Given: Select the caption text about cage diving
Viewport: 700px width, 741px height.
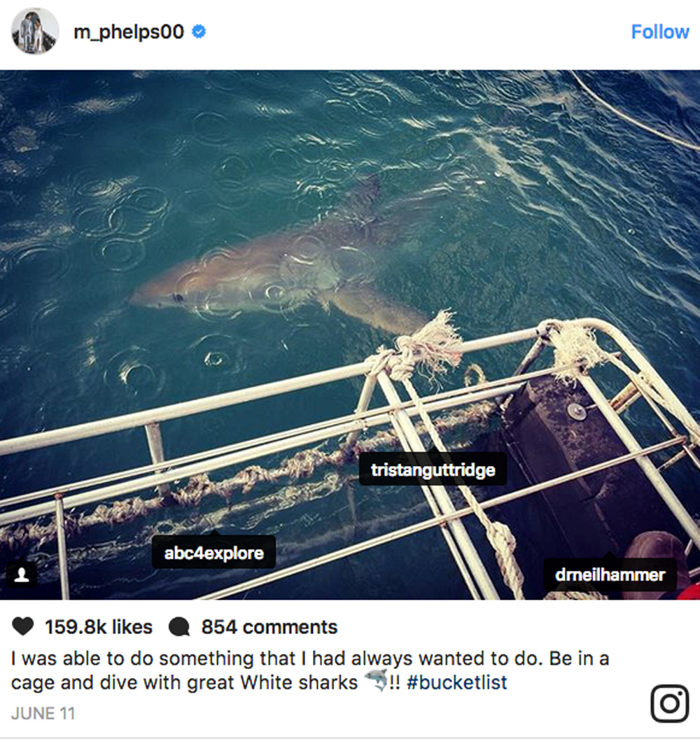Looking at the screenshot, I should click(x=310, y=670).
